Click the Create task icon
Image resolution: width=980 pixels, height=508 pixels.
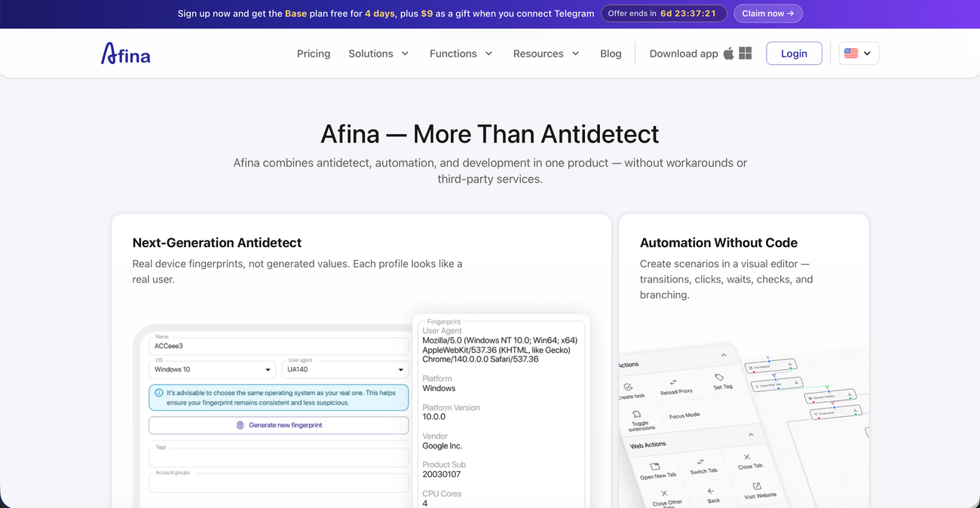click(x=629, y=386)
